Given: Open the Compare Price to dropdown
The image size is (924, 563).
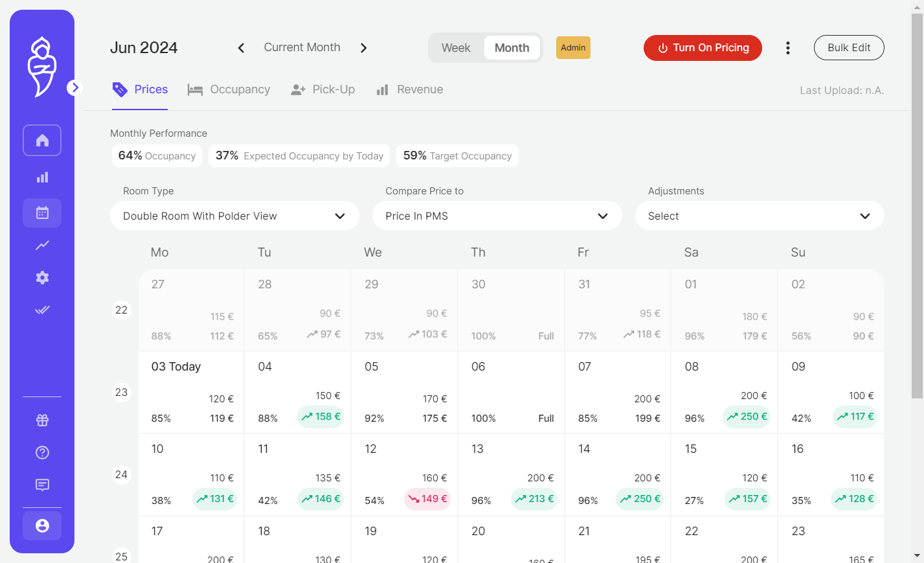Looking at the screenshot, I should point(497,216).
